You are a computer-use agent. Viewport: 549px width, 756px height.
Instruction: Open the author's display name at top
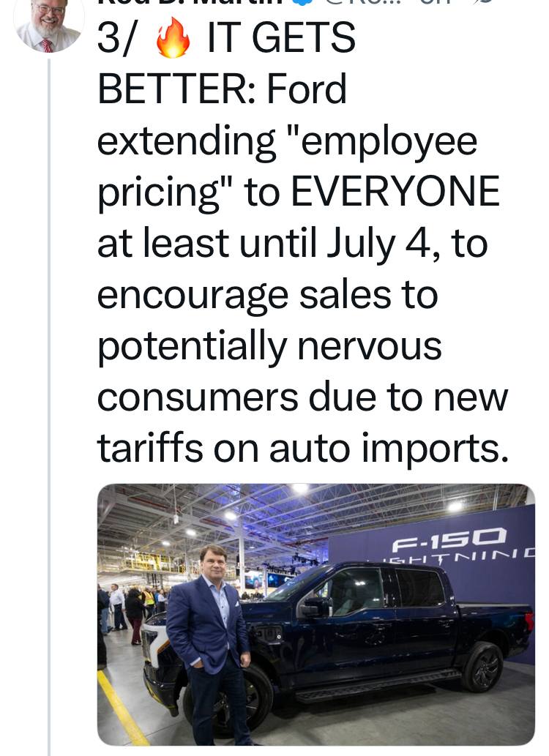pos(190,2)
